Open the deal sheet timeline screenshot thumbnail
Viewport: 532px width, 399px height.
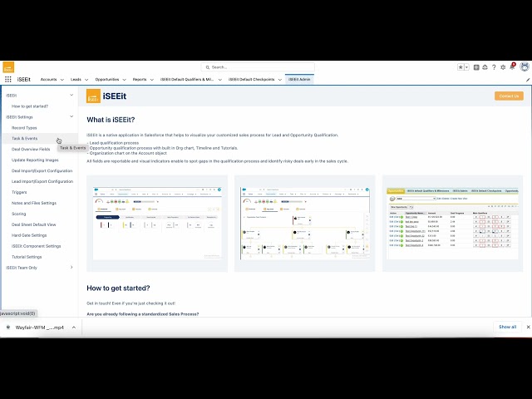tap(157, 224)
